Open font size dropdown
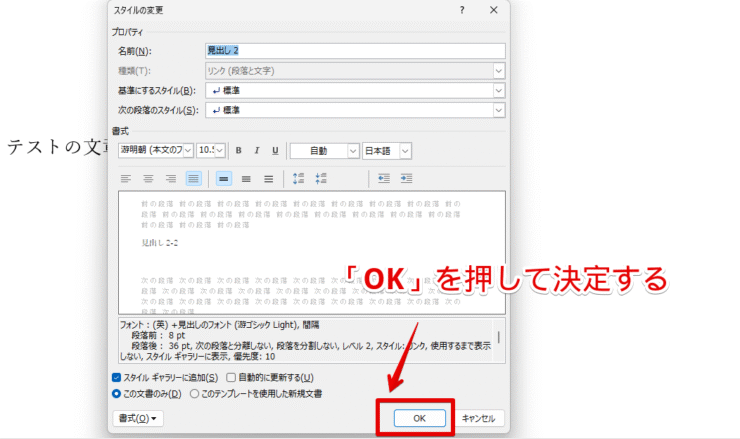 220,150
